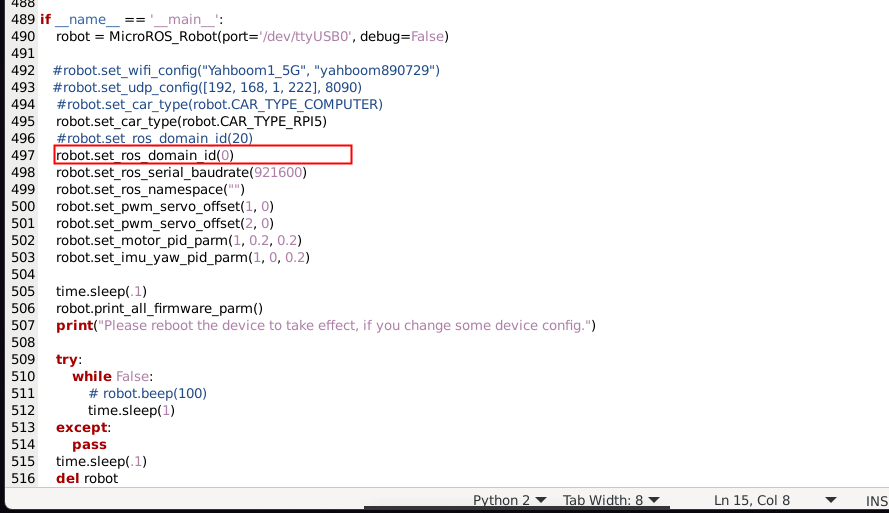Image resolution: width=889 pixels, height=513 pixels.
Task: Click the highlighted set_ros_domain_id(0) line
Action: click(145, 155)
